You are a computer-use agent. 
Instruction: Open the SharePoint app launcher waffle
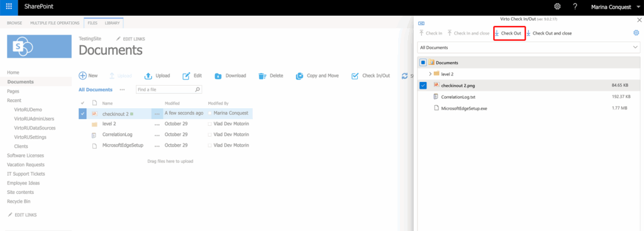point(9,6)
